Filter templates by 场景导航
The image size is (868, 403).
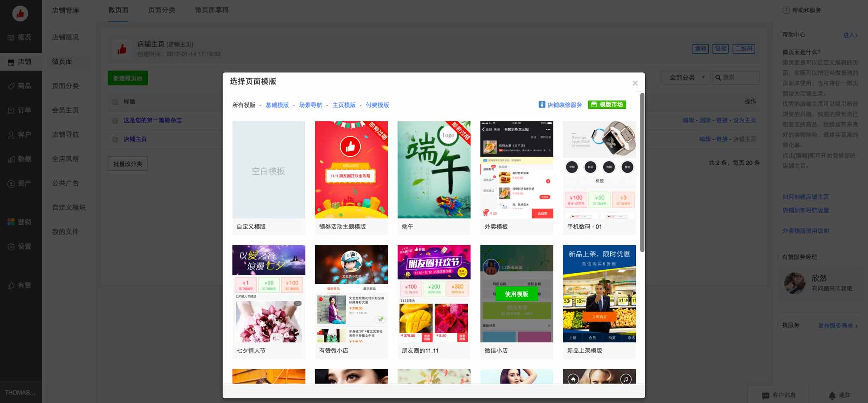tap(310, 105)
